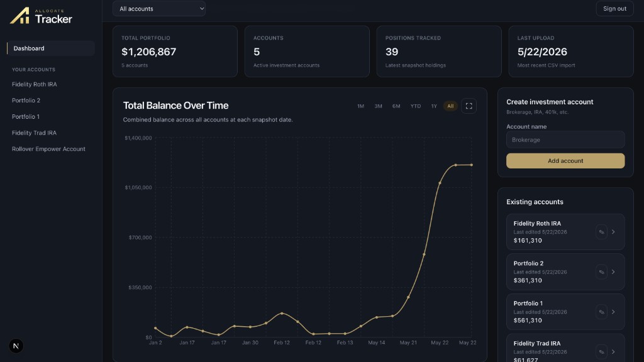644x362 pixels.
Task: Open Portfolio 1 card chevron
Action: [613, 312]
